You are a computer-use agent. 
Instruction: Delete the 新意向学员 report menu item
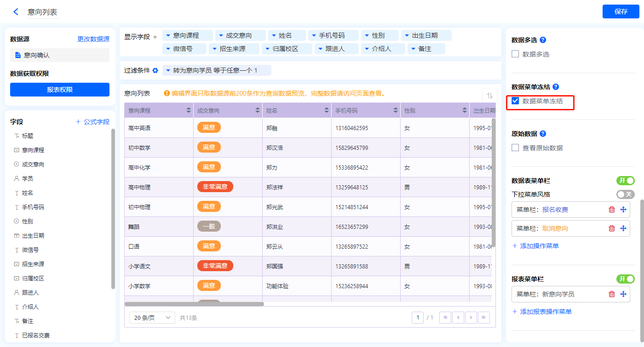pyautogui.click(x=611, y=294)
